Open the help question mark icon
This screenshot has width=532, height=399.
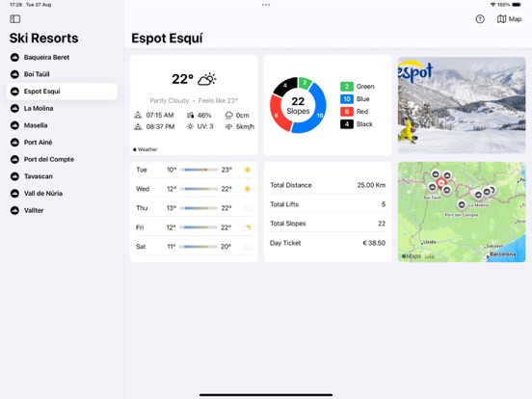click(480, 19)
